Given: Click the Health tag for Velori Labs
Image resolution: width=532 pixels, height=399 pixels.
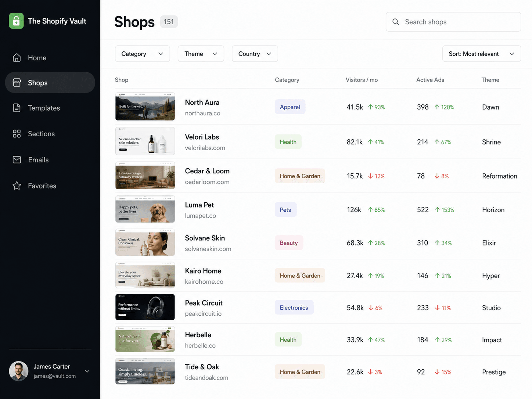Looking at the screenshot, I should point(288,142).
